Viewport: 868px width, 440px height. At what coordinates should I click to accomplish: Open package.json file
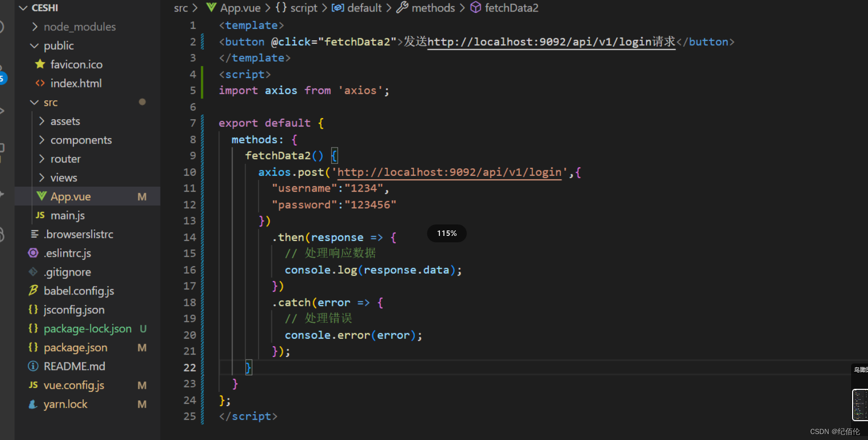[76, 348]
